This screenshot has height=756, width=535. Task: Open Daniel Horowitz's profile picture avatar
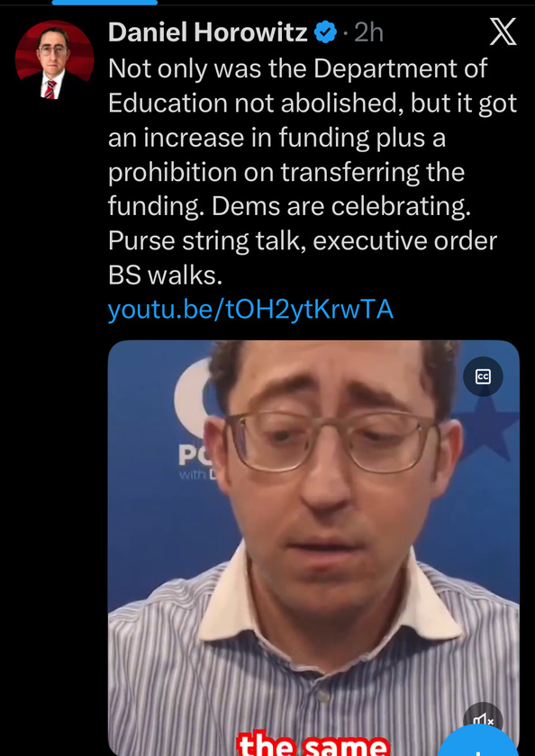click(x=55, y=60)
